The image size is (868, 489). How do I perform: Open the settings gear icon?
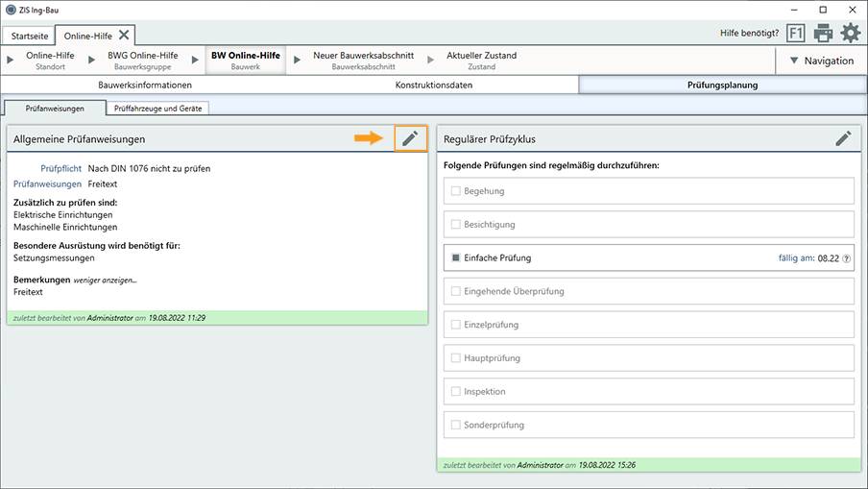point(850,34)
